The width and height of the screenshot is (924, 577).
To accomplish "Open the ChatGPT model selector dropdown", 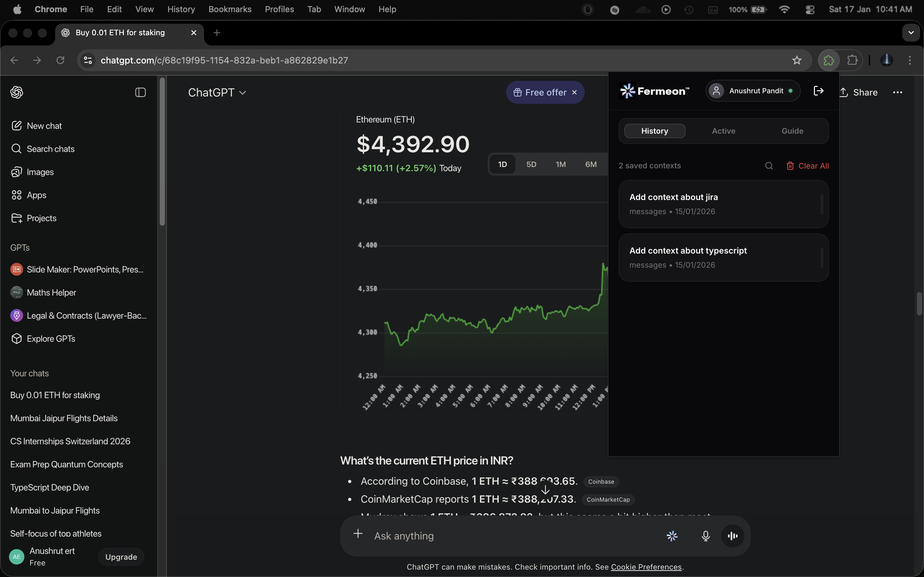I will [217, 92].
